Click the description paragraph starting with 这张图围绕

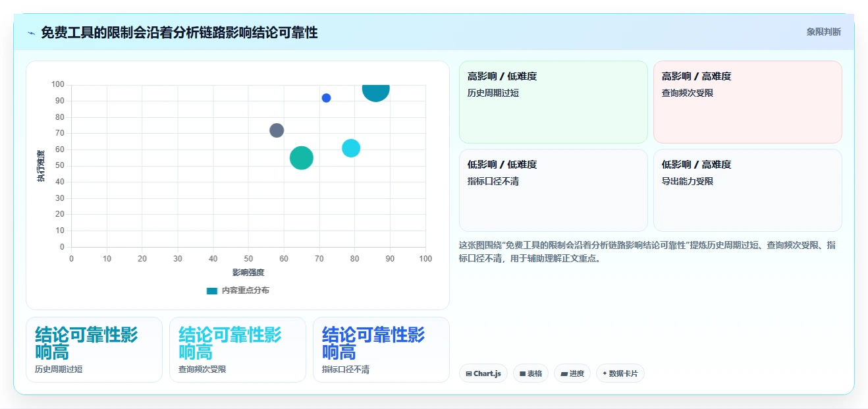[647, 252]
